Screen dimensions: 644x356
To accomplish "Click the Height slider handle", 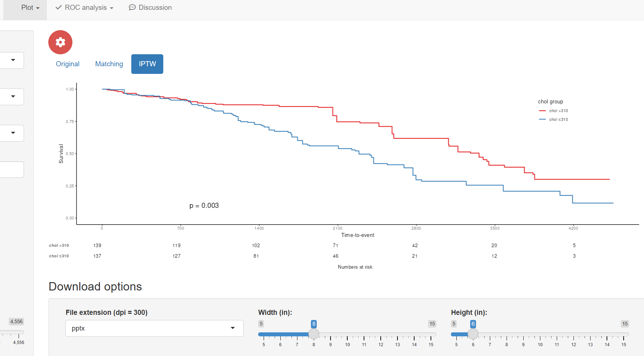I will click(x=473, y=334).
